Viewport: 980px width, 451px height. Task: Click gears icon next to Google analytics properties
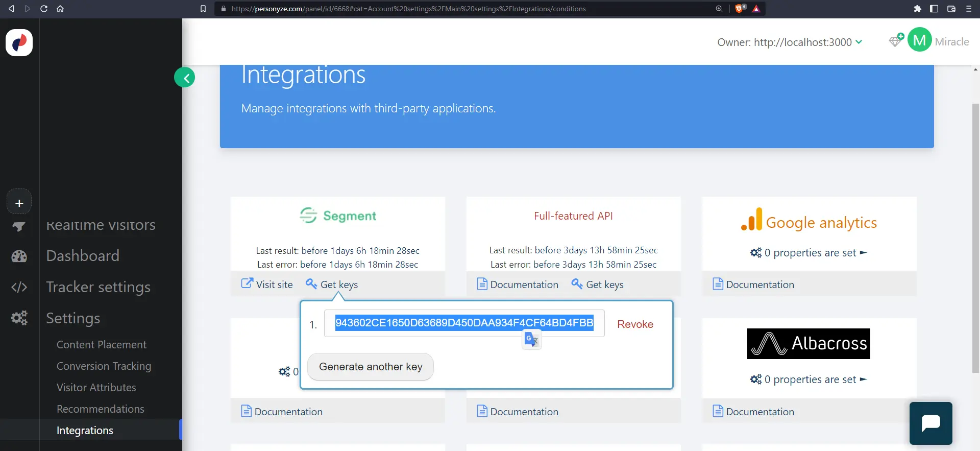pos(756,253)
